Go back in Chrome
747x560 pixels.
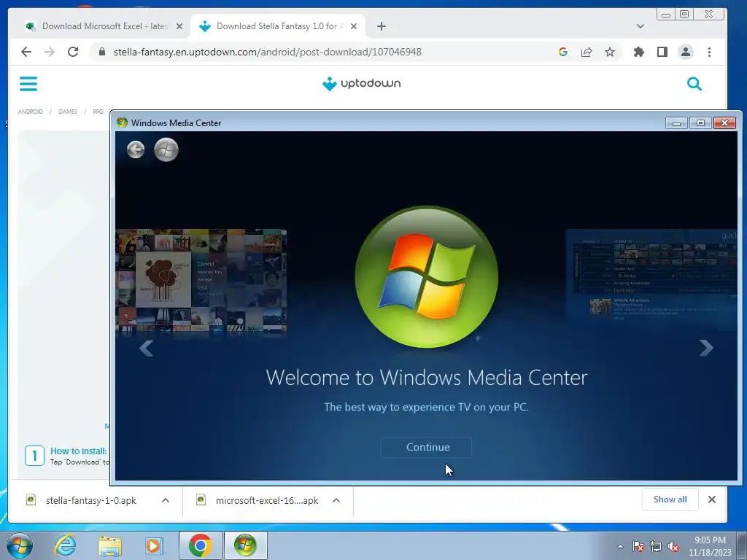[26, 52]
